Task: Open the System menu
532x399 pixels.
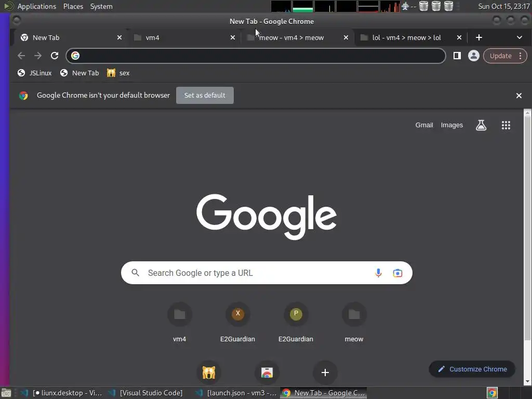Action: pyautogui.click(x=101, y=6)
